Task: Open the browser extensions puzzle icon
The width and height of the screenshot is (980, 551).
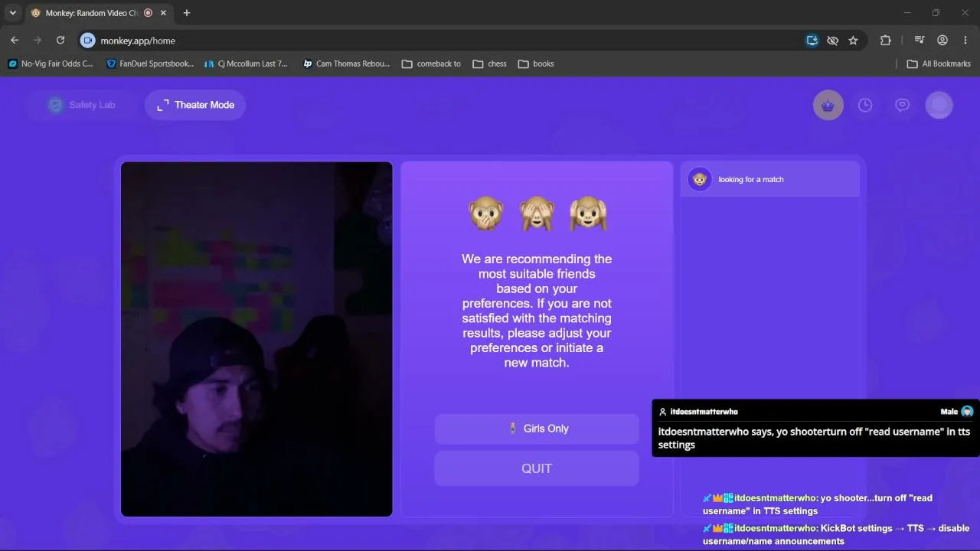Action: click(886, 41)
